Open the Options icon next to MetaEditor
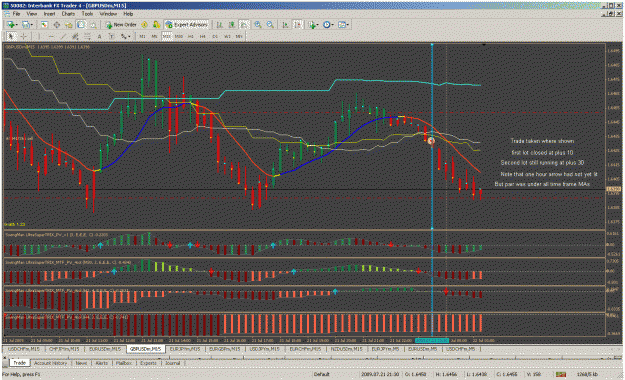Screen dimensions: 625x380 [x=156, y=25]
